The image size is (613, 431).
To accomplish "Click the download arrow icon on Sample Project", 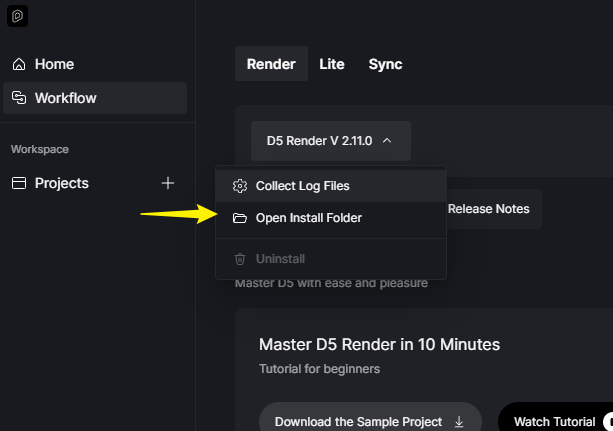I will coord(459,422).
